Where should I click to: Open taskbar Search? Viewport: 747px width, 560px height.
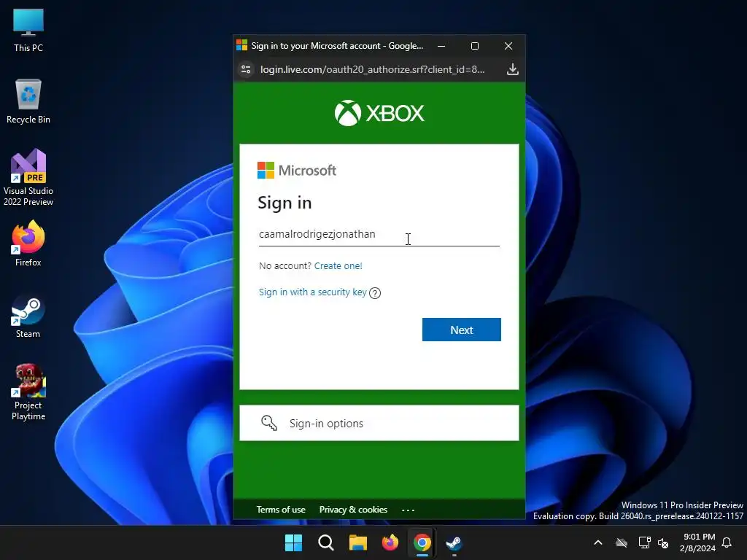pyautogui.click(x=326, y=542)
